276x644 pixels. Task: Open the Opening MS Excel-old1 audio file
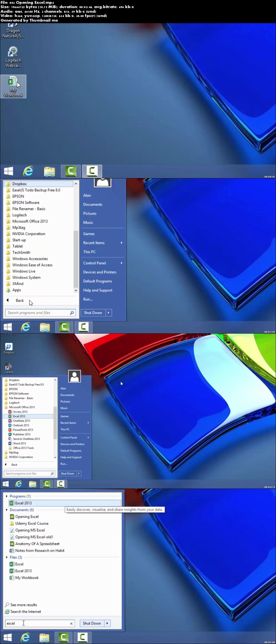click(32, 537)
